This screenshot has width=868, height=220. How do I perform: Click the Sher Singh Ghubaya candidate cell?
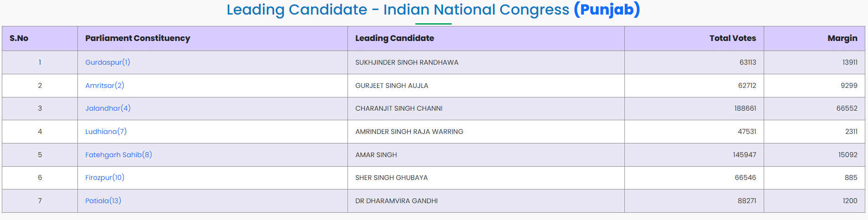coord(391,178)
